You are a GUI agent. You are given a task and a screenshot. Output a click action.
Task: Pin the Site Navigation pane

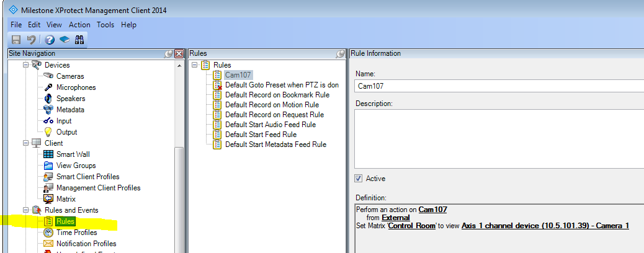pyautogui.click(x=168, y=53)
